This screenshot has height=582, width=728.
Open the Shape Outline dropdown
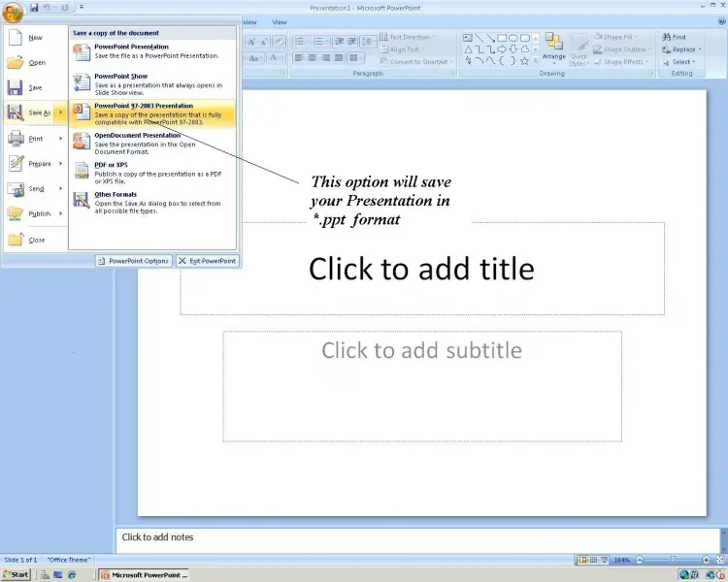(622, 49)
